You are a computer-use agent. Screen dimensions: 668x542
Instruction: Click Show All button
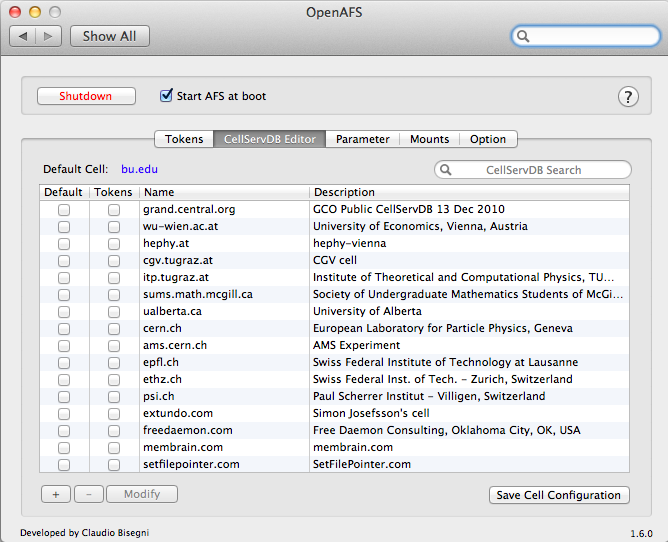click(109, 36)
